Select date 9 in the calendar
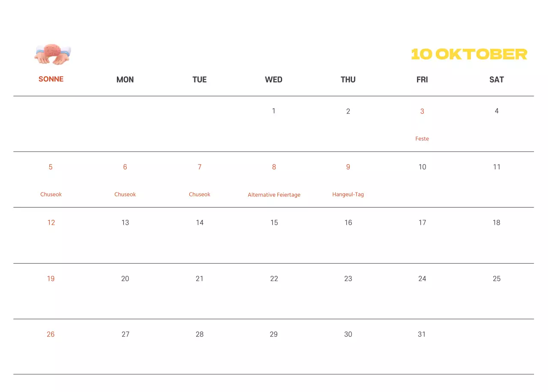 348,167
